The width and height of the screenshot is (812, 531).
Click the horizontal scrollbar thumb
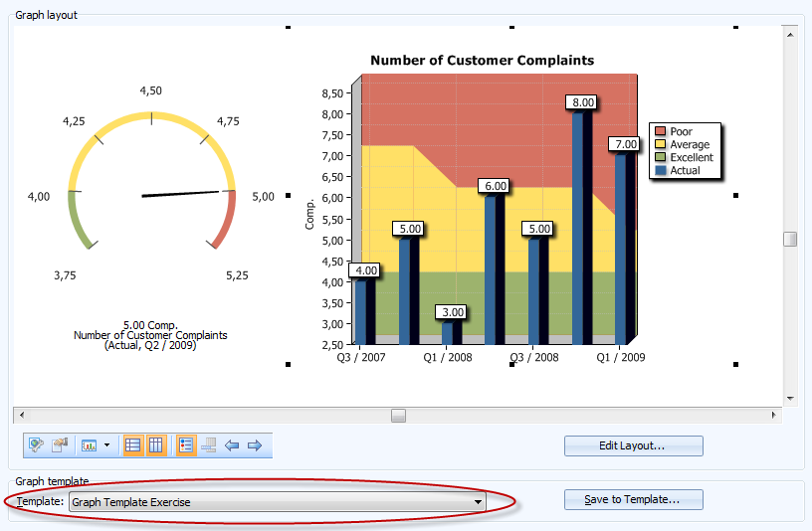pyautogui.click(x=398, y=416)
